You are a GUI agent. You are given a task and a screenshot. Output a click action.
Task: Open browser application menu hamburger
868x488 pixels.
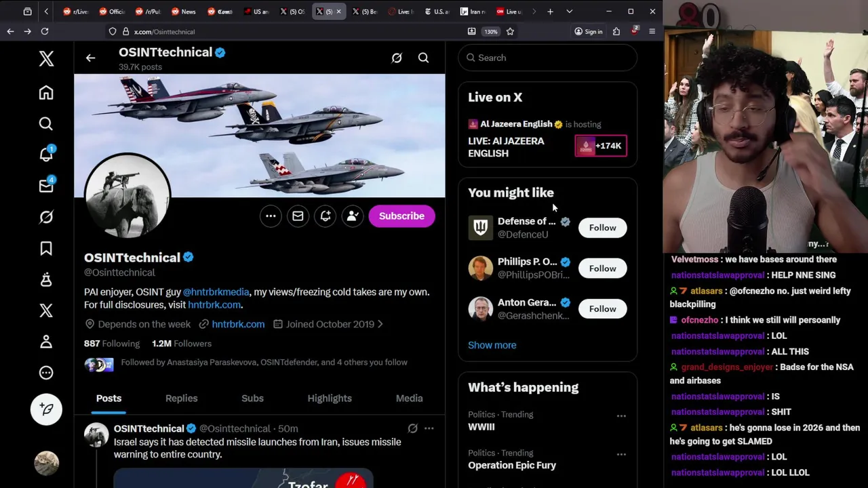pyautogui.click(x=652, y=31)
